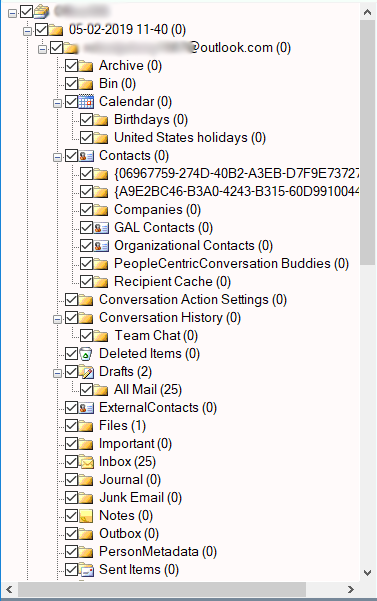Select the Drafts (2) folder
This screenshot has width=377, height=601.
click(x=125, y=372)
